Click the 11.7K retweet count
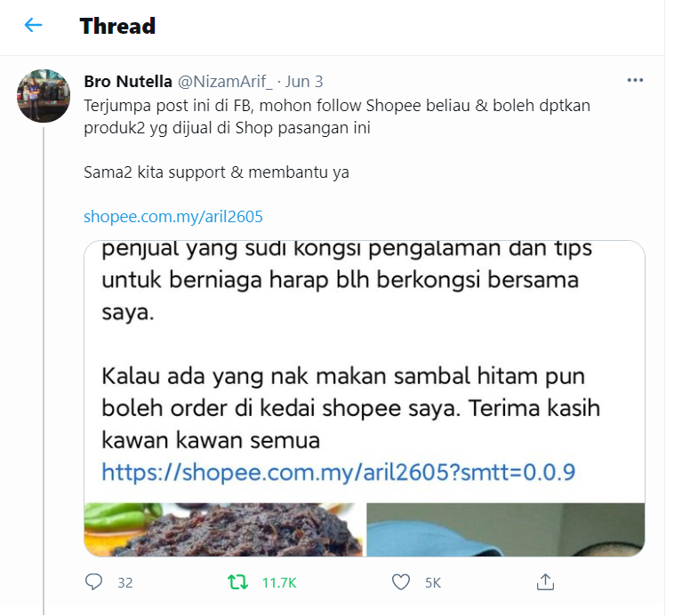This screenshot has width=674, height=616. point(279,583)
